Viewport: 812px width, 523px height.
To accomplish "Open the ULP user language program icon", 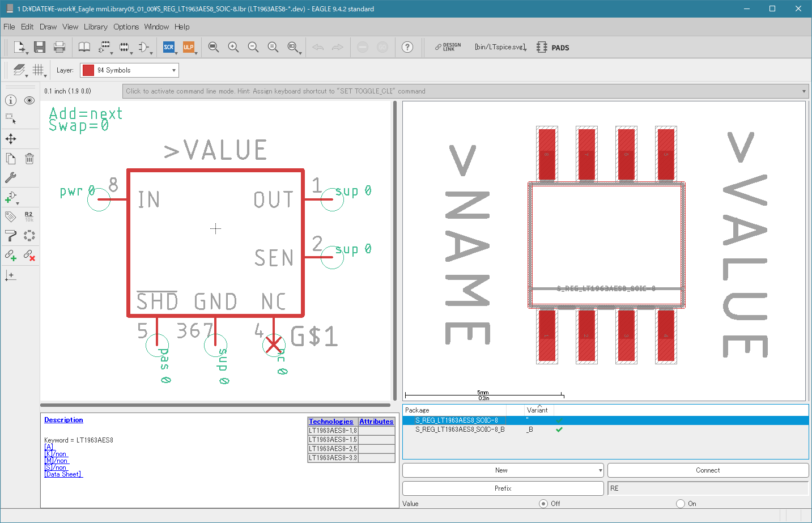I will point(189,47).
